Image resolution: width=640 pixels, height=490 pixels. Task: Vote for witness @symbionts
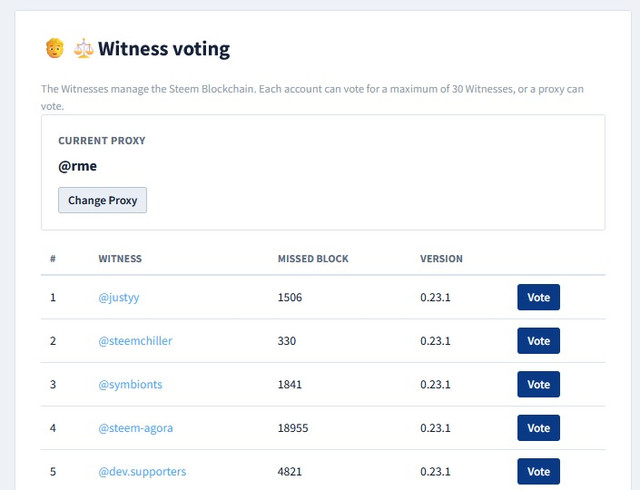[538, 384]
